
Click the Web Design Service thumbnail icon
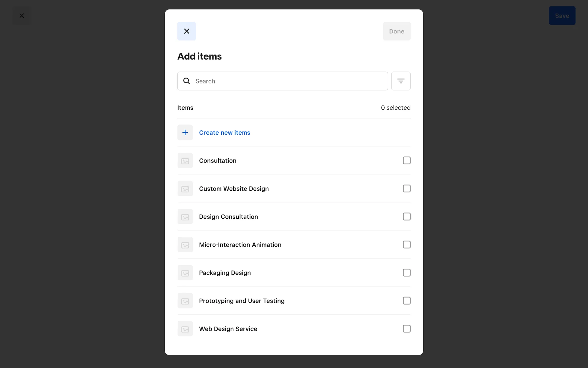click(x=185, y=329)
